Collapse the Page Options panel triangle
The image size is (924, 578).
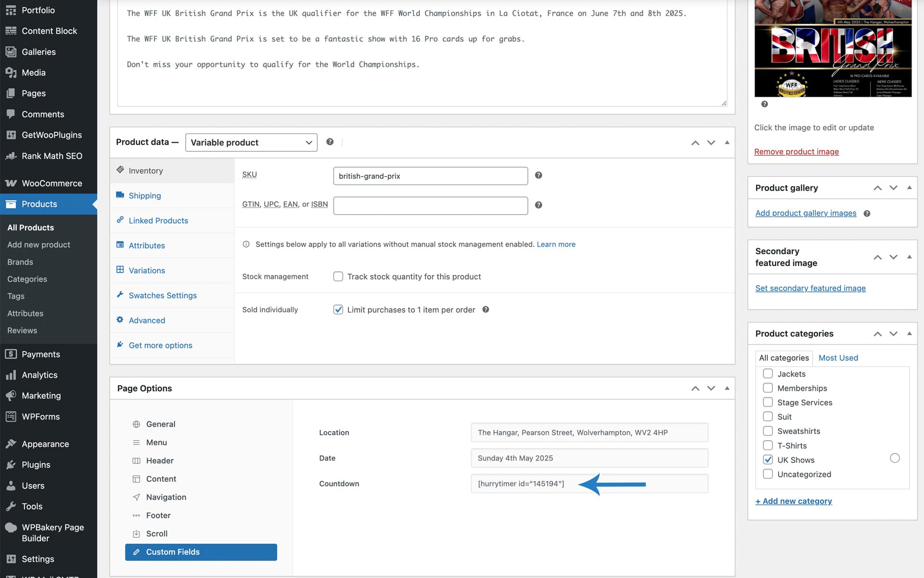(x=727, y=388)
